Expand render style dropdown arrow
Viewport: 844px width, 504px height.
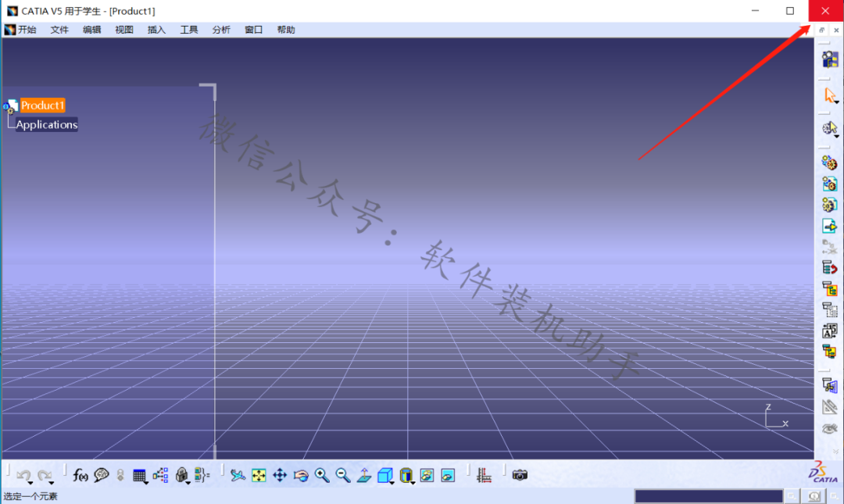(x=413, y=482)
